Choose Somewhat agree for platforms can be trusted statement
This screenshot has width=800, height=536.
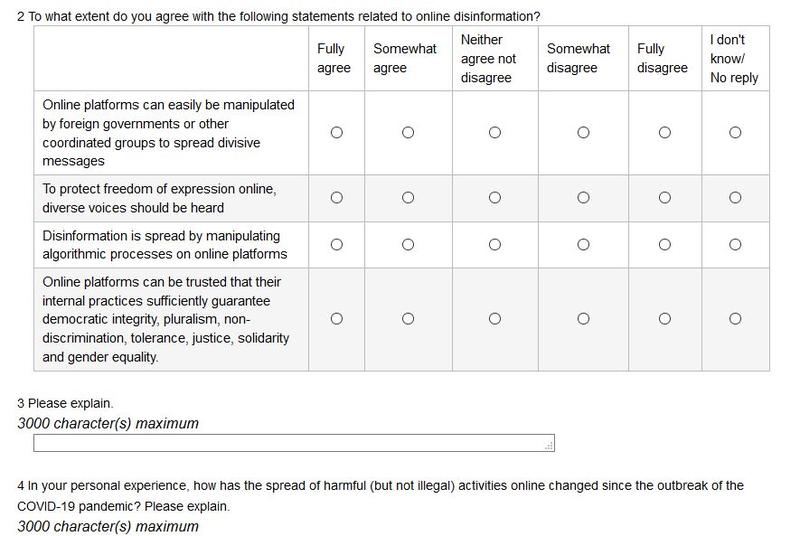tap(408, 319)
